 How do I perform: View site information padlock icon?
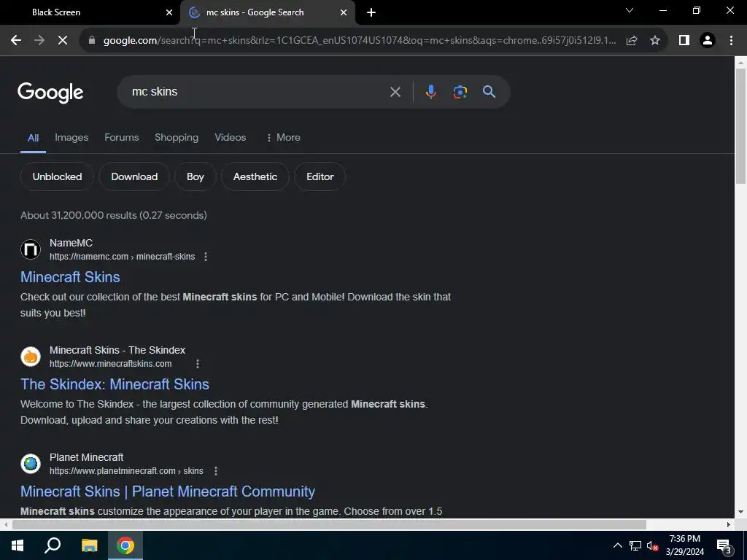tap(92, 41)
